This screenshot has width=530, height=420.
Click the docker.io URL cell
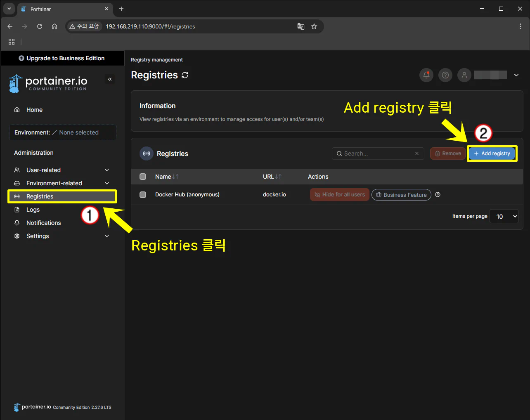click(274, 195)
